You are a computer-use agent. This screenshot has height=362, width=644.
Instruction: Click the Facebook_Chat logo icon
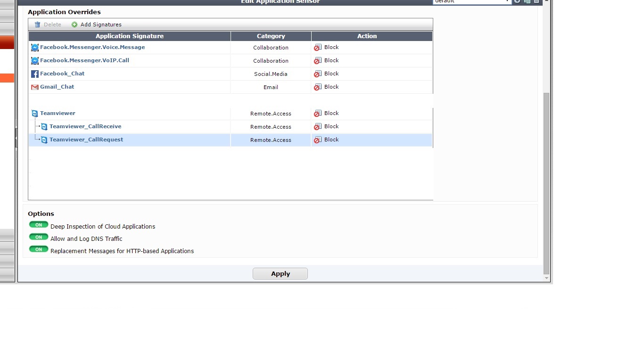pos(35,74)
